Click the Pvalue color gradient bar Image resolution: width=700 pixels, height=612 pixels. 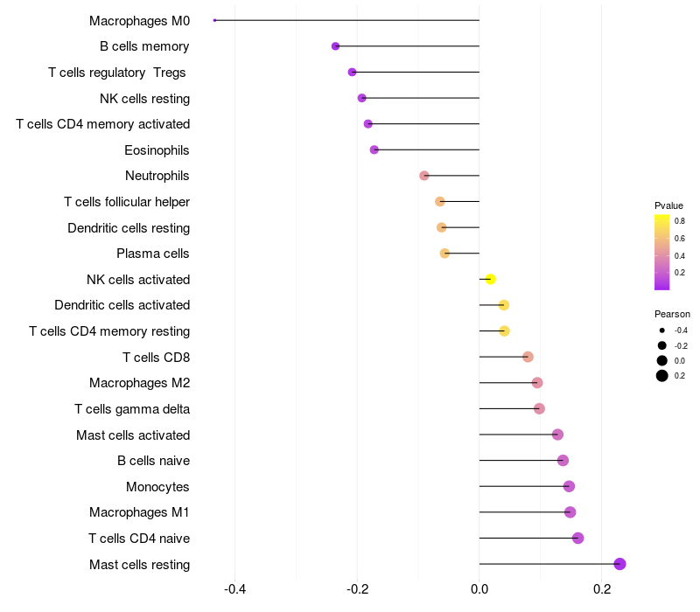click(x=662, y=252)
